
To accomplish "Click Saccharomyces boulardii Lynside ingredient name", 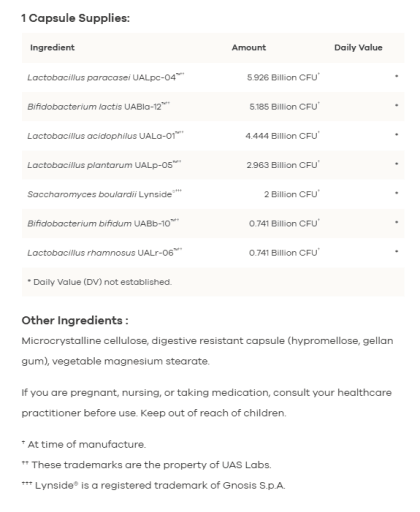I will [x=104, y=194].
